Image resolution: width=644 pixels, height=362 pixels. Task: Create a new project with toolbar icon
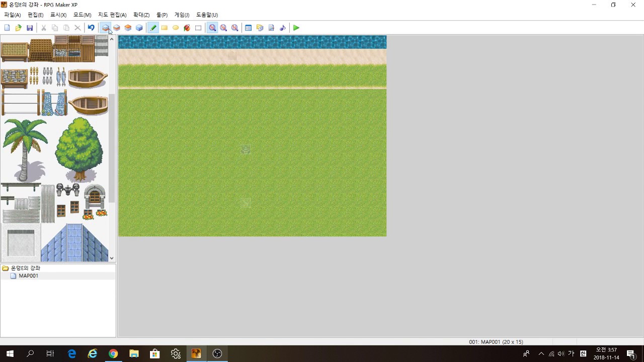pyautogui.click(x=7, y=28)
